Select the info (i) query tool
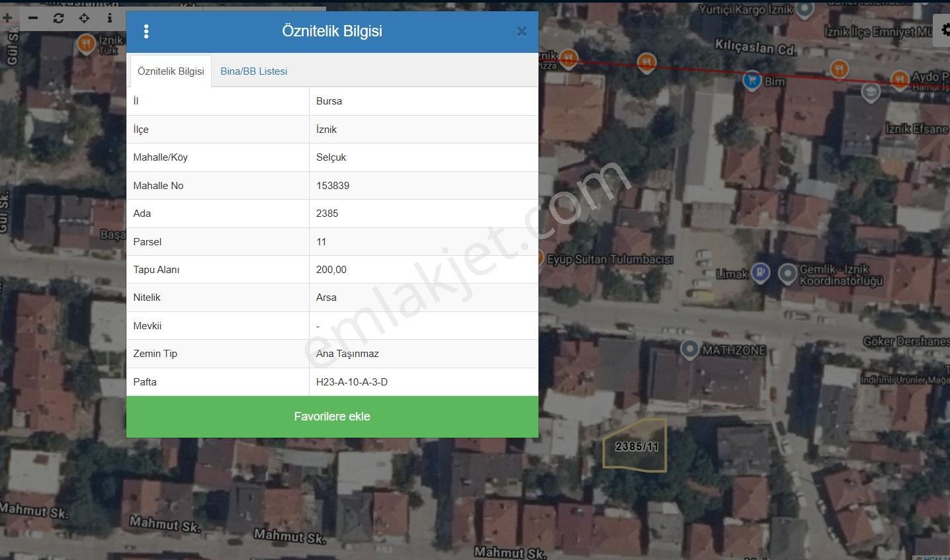The image size is (950, 560). pyautogui.click(x=110, y=19)
